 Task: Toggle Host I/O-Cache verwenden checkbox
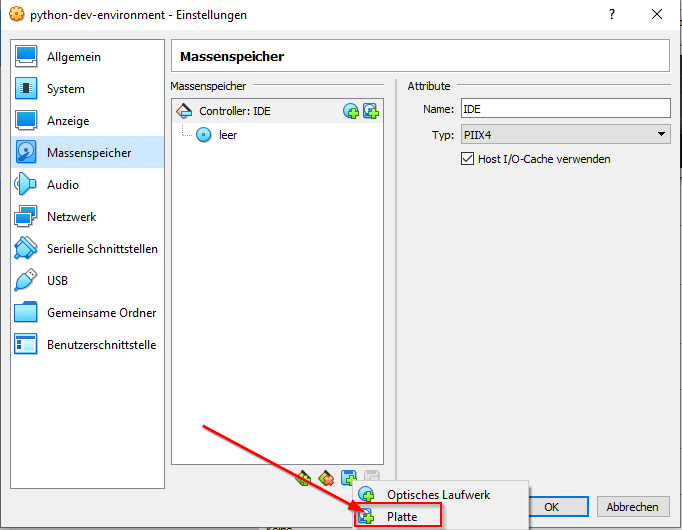tap(468, 159)
